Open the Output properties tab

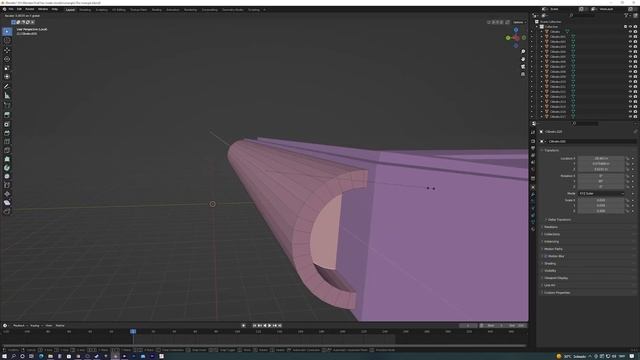pos(533,148)
